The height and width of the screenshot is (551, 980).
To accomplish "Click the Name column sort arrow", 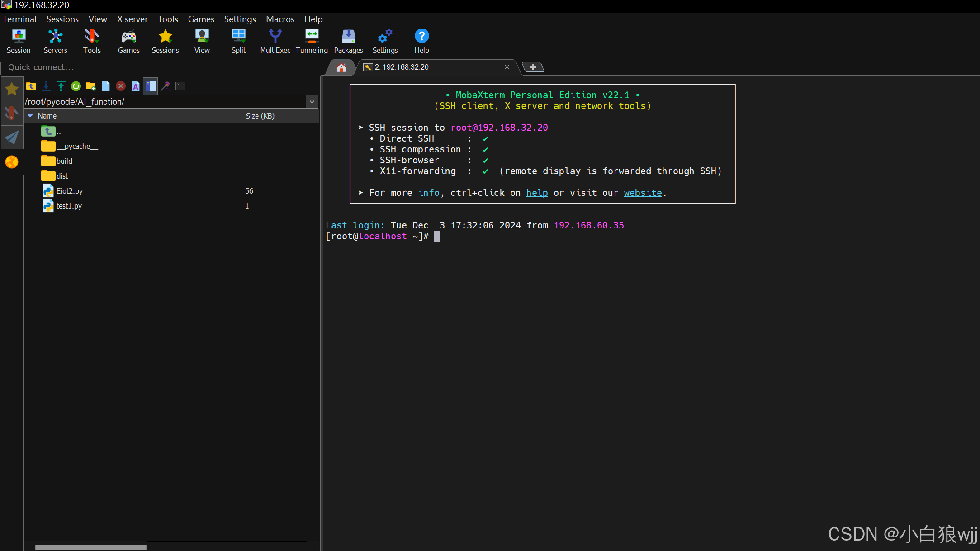I will [30, 116].
